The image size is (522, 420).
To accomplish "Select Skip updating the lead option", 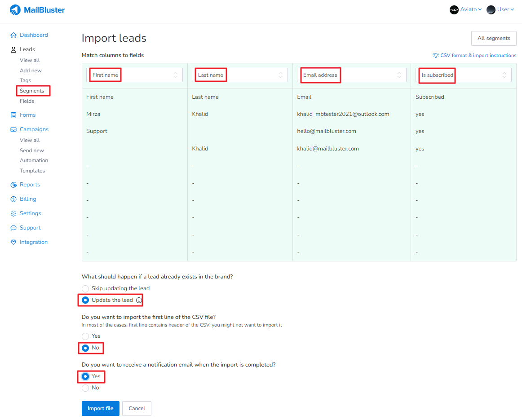I will [85, 288].
